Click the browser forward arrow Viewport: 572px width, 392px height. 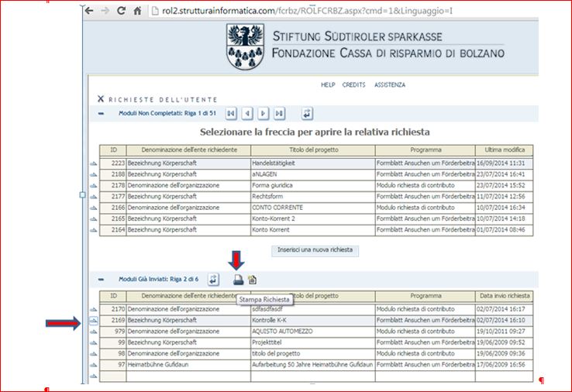[x=105, y=11]
